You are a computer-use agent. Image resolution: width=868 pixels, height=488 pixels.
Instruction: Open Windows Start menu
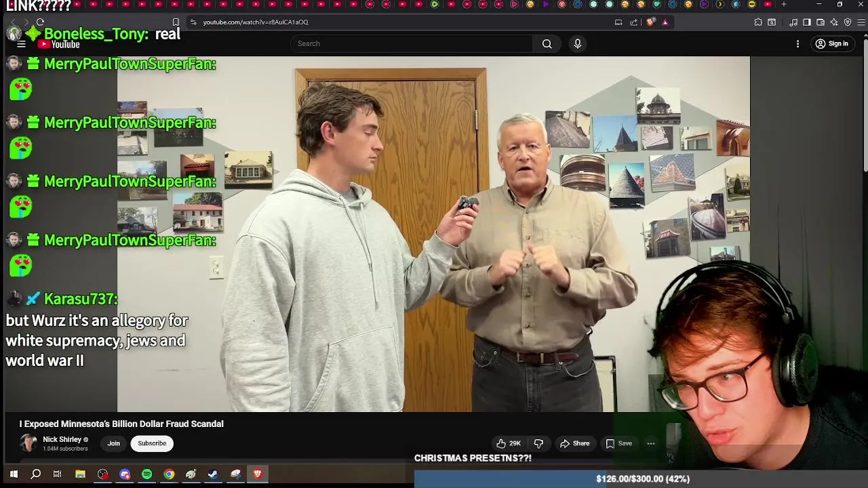(x=14, y=474)
